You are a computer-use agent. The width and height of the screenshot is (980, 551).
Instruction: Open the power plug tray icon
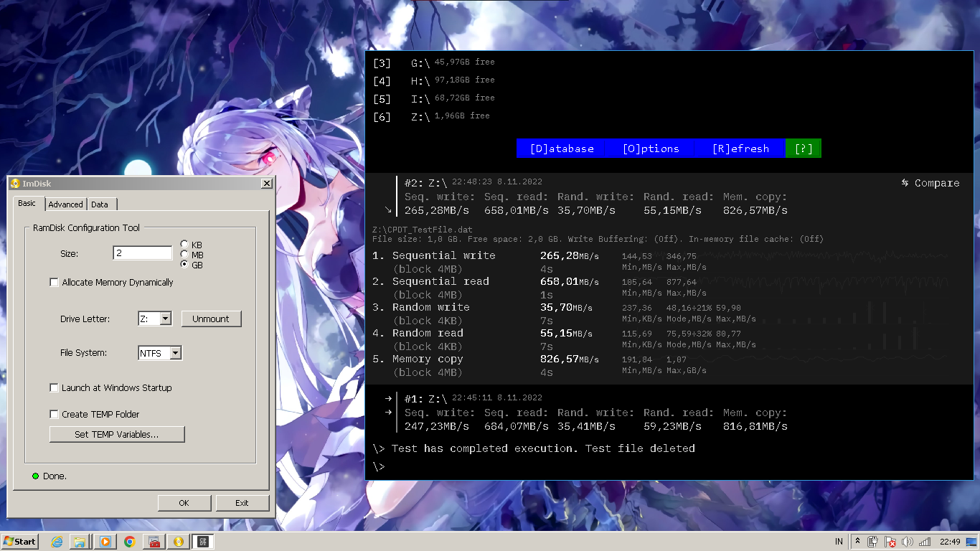point(873,542)
